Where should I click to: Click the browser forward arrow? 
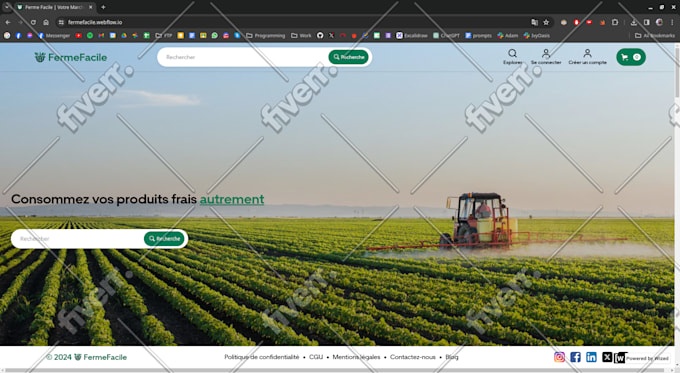coord(20,22)
